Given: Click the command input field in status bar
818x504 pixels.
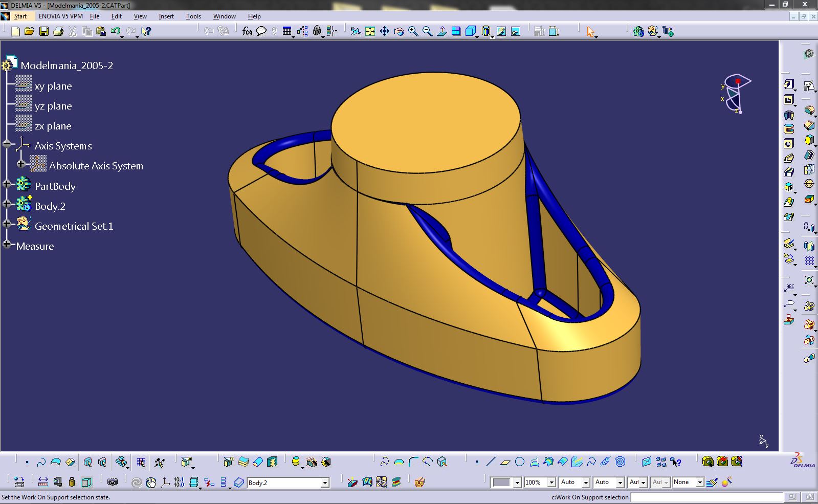Looking at the screenshot, I should click(706, 497).
